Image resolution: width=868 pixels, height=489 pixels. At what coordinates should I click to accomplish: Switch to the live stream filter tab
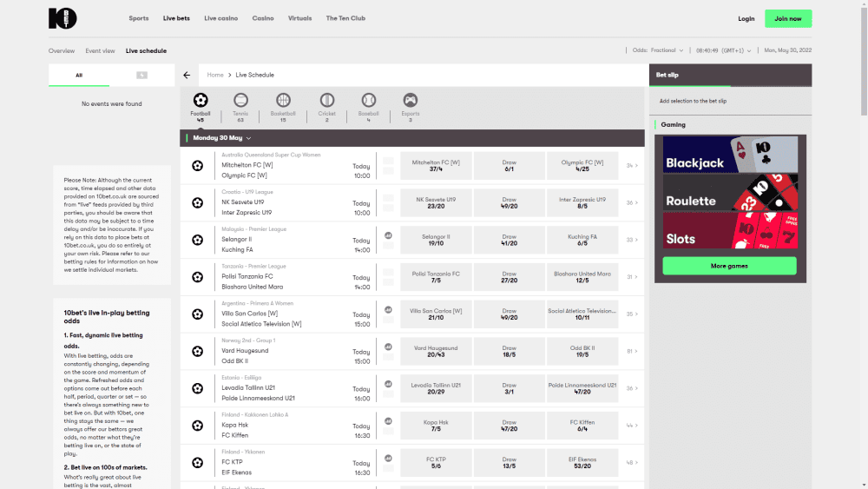click(x=142, y=76)
